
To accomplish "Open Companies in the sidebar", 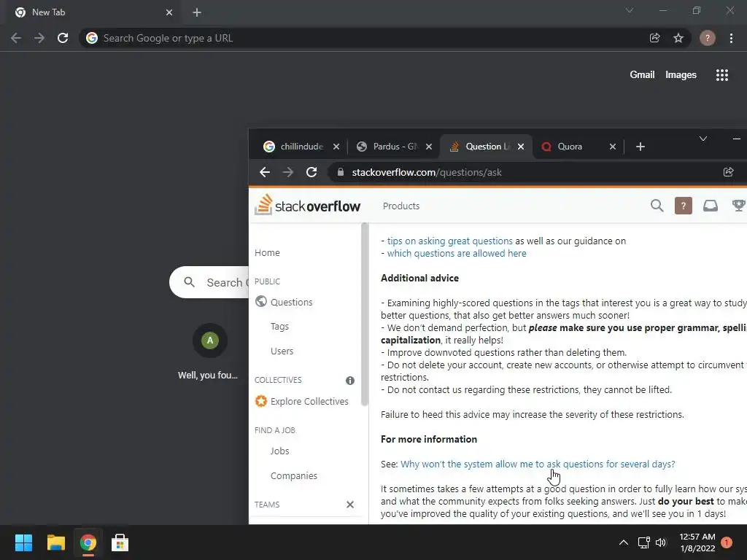I will 294,475.
